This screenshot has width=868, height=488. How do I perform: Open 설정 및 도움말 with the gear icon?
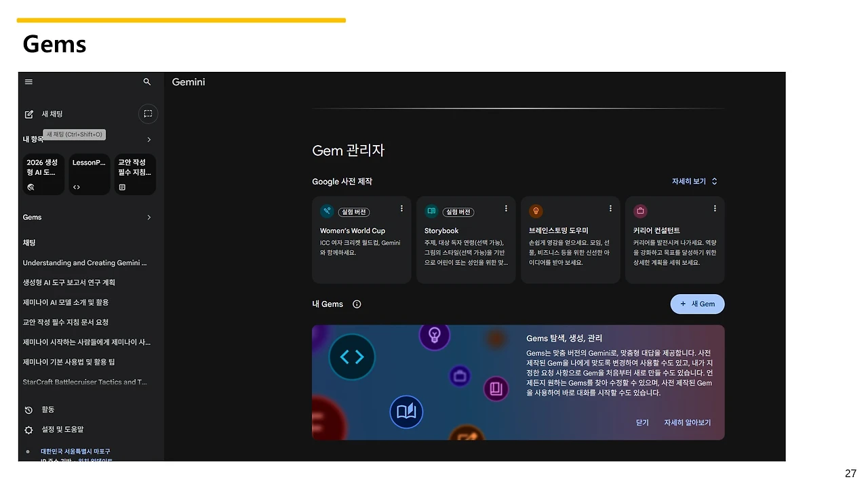pos(28,430)
